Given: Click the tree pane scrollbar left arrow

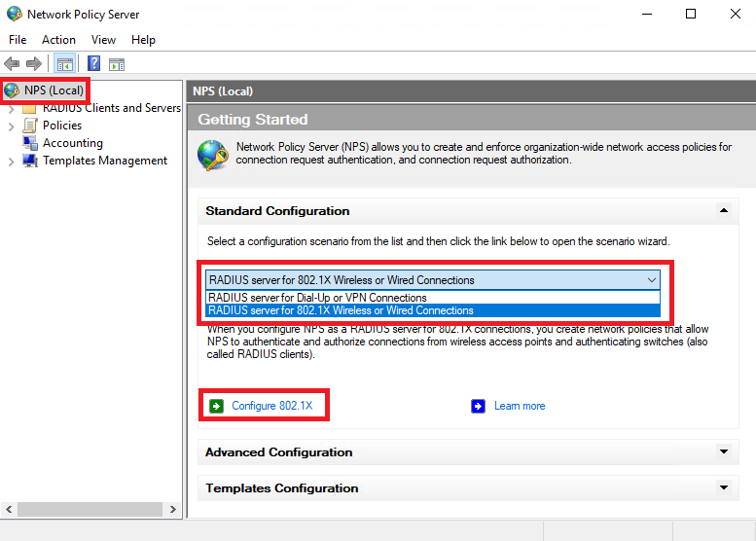Looking at the screenshot, I should [x=9, y=509].
